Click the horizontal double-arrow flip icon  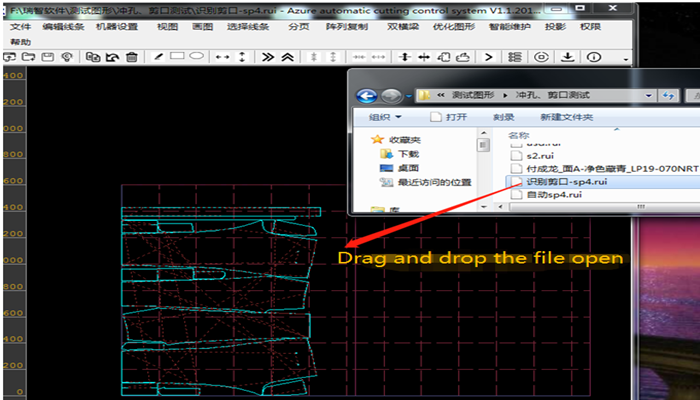click(222, 57)
